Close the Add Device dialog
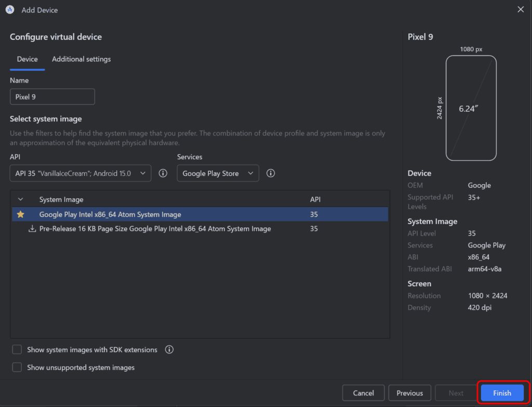 click(521, 9)
